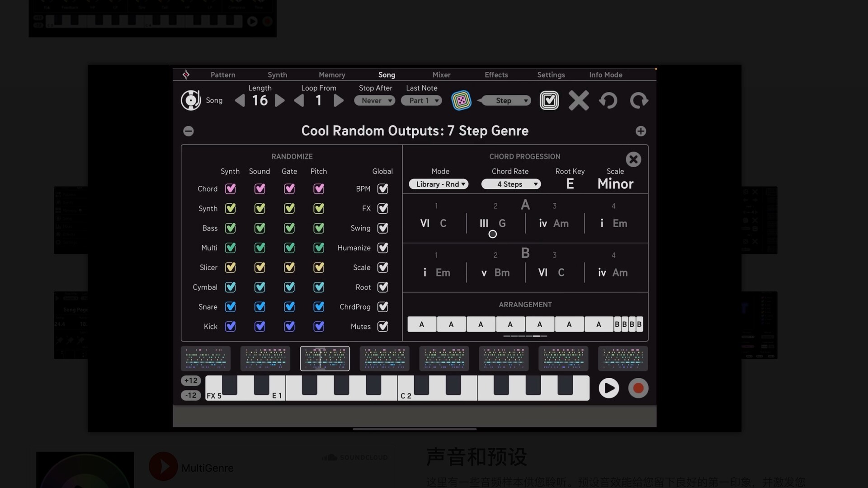This screenshot has width=868, height=488.
Task: Toggle global Humanize checkbox
Action: (383, 248)
